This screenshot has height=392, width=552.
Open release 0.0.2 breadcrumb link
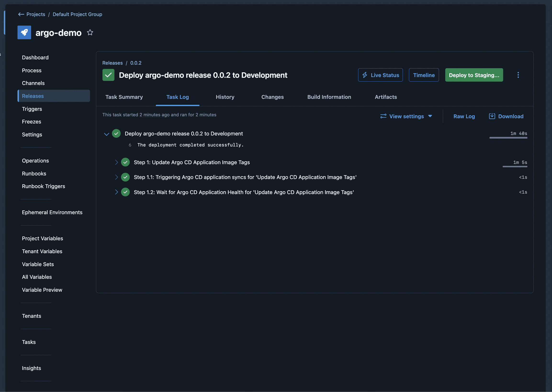pos(136,63)
